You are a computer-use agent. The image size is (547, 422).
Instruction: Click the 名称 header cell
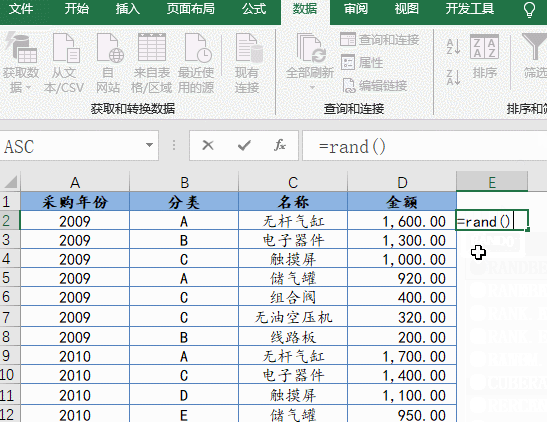pos(293,202)
